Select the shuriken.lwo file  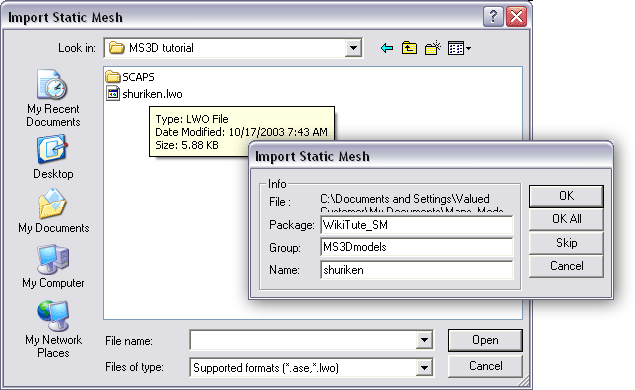coord(144,94)
